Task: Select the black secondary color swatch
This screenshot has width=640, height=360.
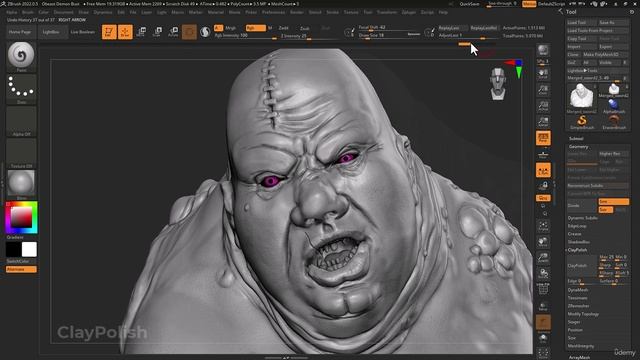Action: tap(13, 249)
